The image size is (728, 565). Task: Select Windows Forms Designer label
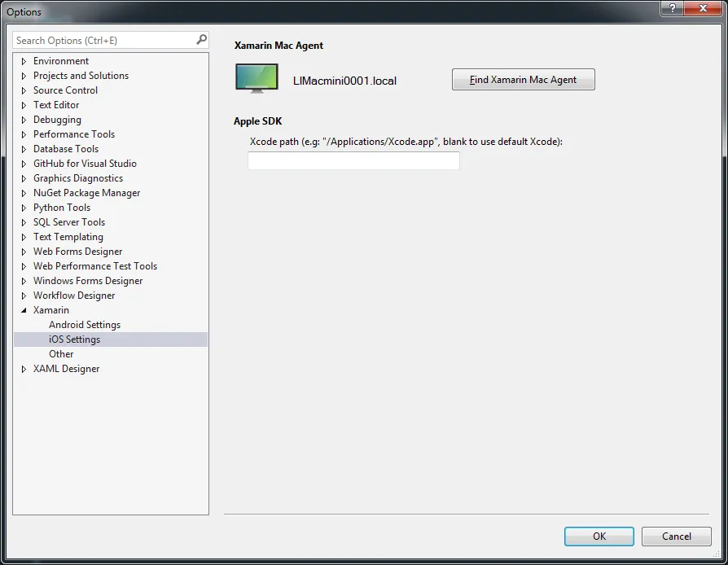pyautogui.click(x=88, y=281)
